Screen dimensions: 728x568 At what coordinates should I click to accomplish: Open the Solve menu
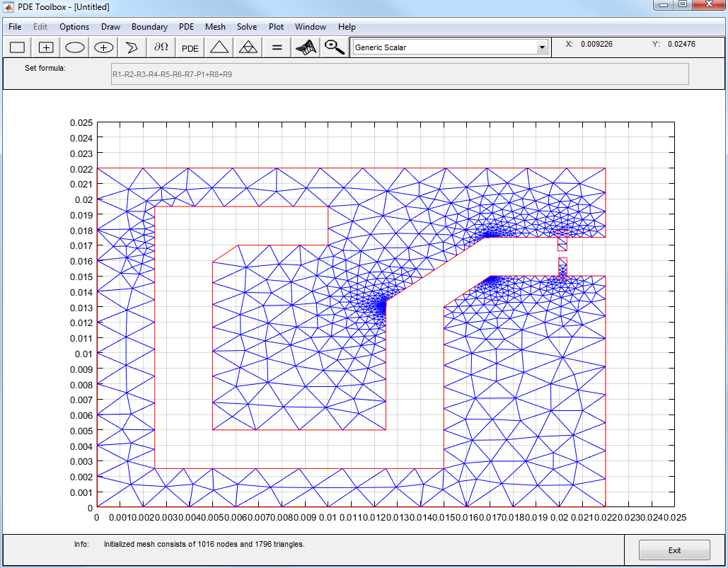tap(247, 27)
